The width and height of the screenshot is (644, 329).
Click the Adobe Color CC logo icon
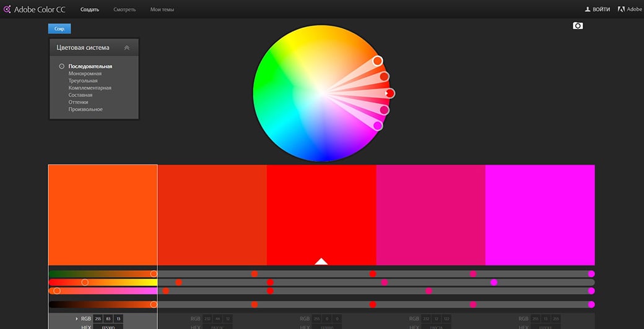point(7,9)
